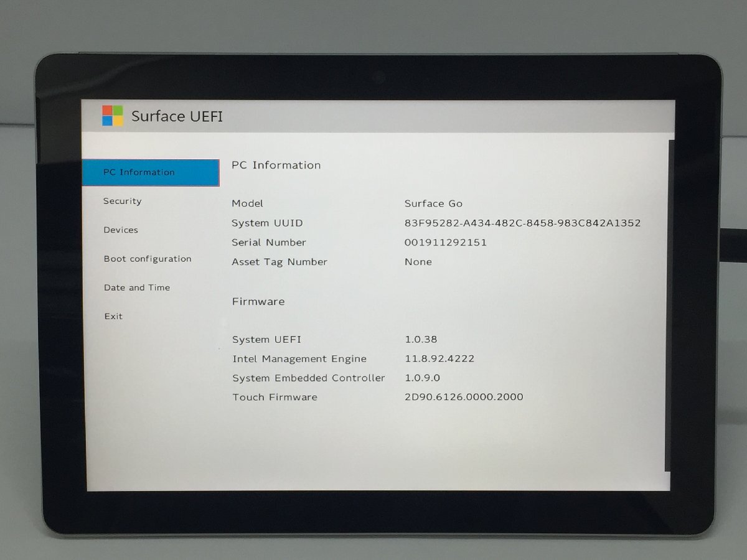
Task: Click the Touch Firmware label
Action: click(x=275, y=397)
